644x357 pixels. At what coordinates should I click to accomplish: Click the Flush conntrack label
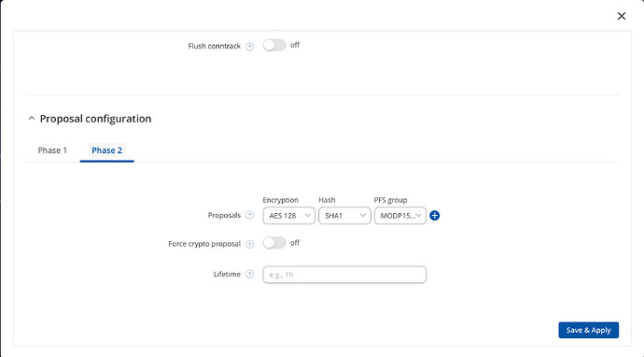pos(215,46)
